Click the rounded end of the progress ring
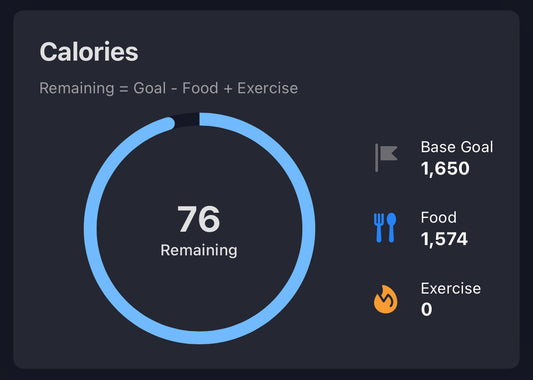The height and width of the screenshot is (380, 533). coord(168,123)
